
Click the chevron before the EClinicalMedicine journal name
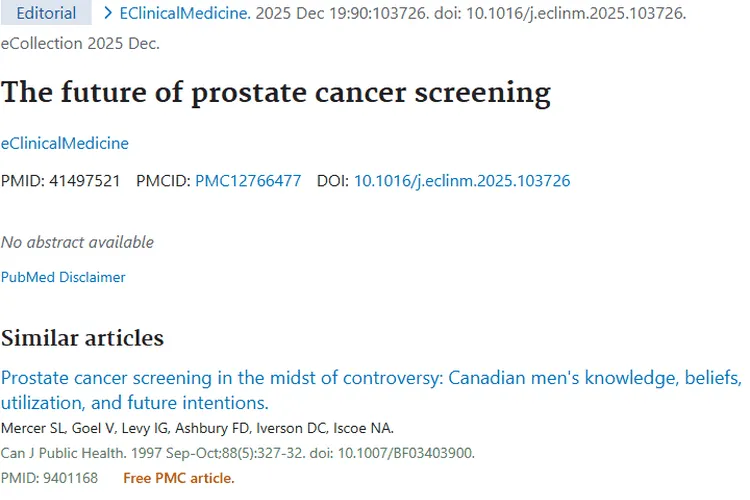click(109, 13)
